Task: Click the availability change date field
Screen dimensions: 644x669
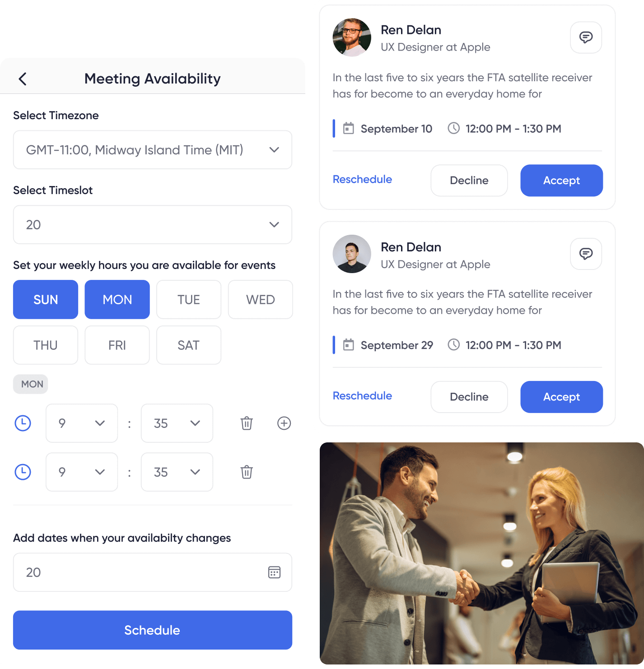Action: [x=153, y=572]
